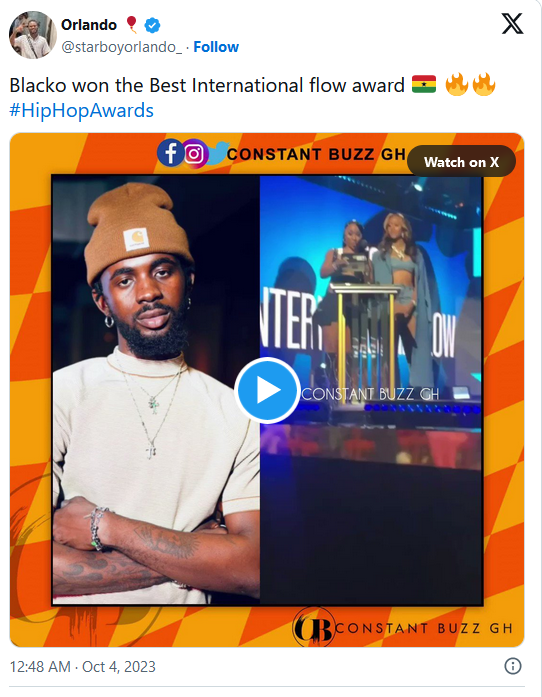Click the @starboyorlando_ handle

[121, 47]
